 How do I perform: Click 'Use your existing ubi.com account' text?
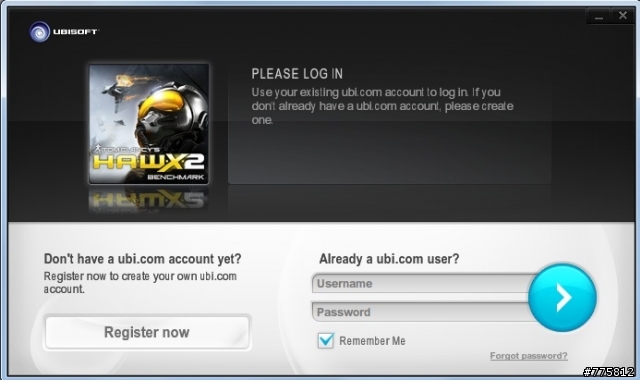[x=338, y=92]
